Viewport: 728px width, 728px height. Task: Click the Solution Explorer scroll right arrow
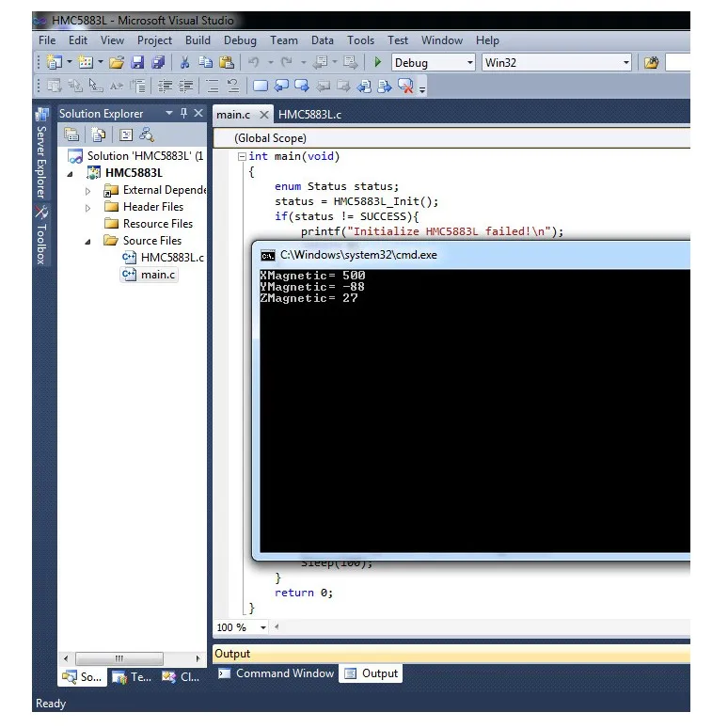[x=198, y=658]
